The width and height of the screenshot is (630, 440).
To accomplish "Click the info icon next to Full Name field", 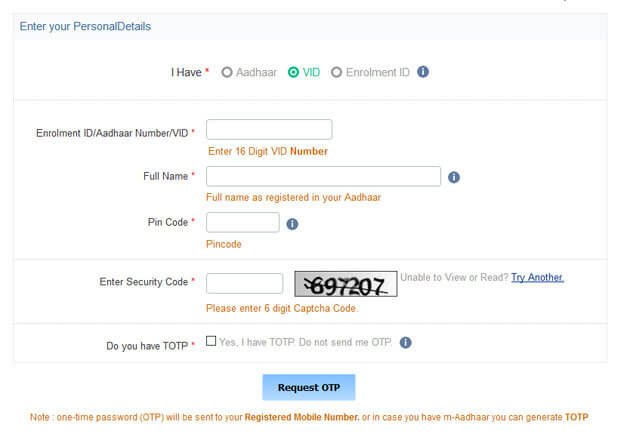I will click(454, 177).
